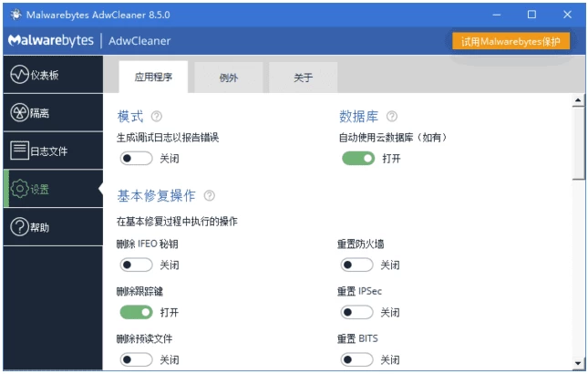Enable 删除 IFEO 秘钥 toggle

[x=136, y=265]
